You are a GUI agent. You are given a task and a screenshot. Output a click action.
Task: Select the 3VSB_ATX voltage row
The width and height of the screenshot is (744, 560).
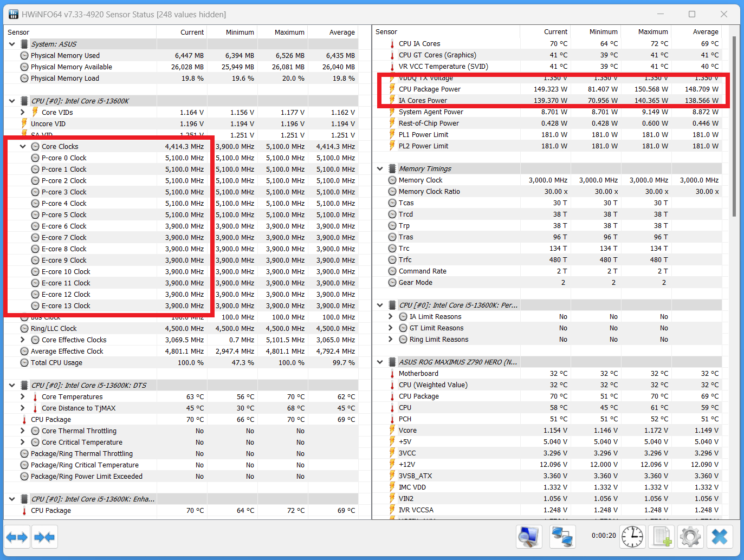pyautogui.click(x=547, y=476)
